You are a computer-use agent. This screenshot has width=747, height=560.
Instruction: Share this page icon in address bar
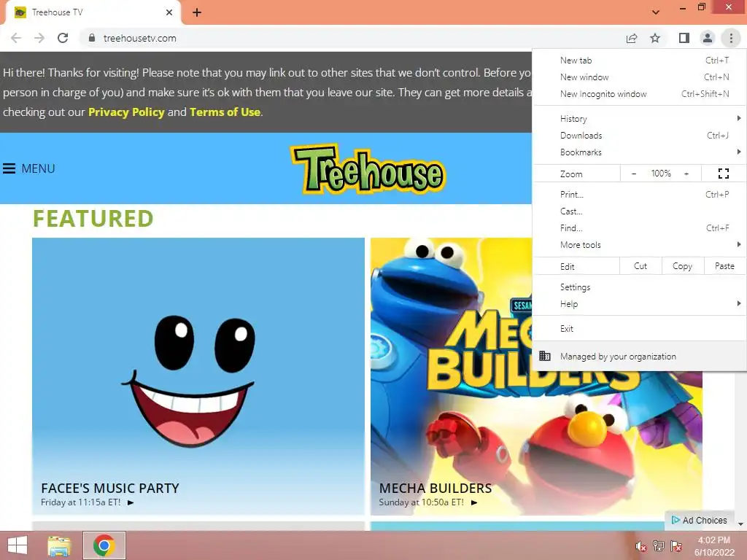tap(632, 38)
